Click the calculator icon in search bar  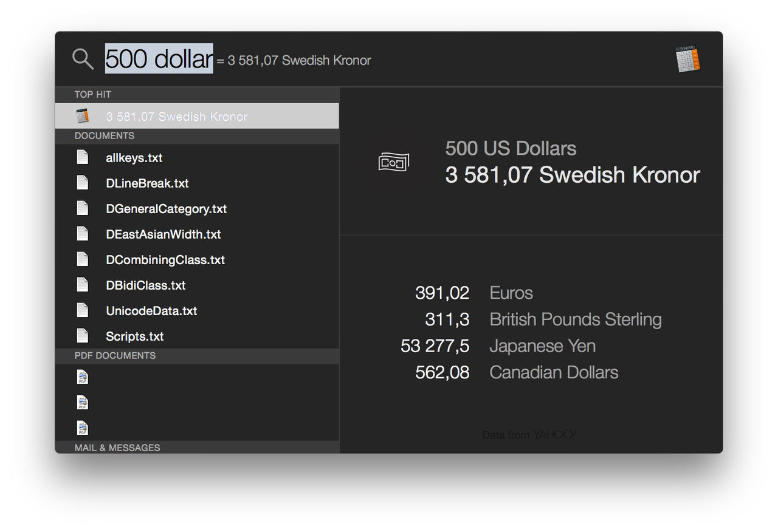[x=688, y=60]
